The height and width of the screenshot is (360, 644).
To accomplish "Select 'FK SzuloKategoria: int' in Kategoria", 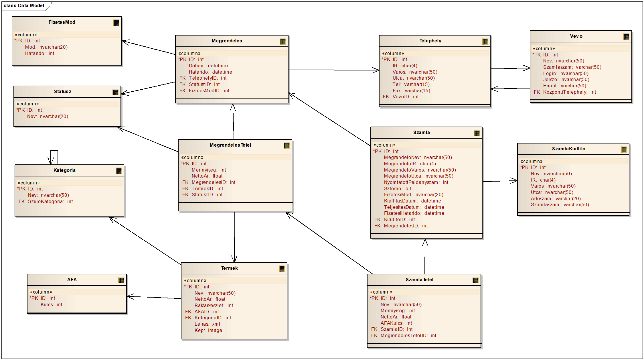I will coord(46,202).
